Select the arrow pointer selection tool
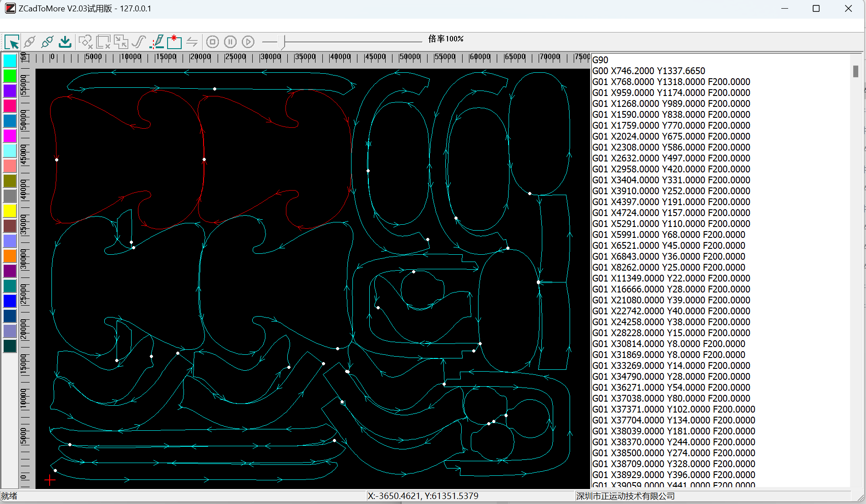866x504 pixels. click(12, 42)
